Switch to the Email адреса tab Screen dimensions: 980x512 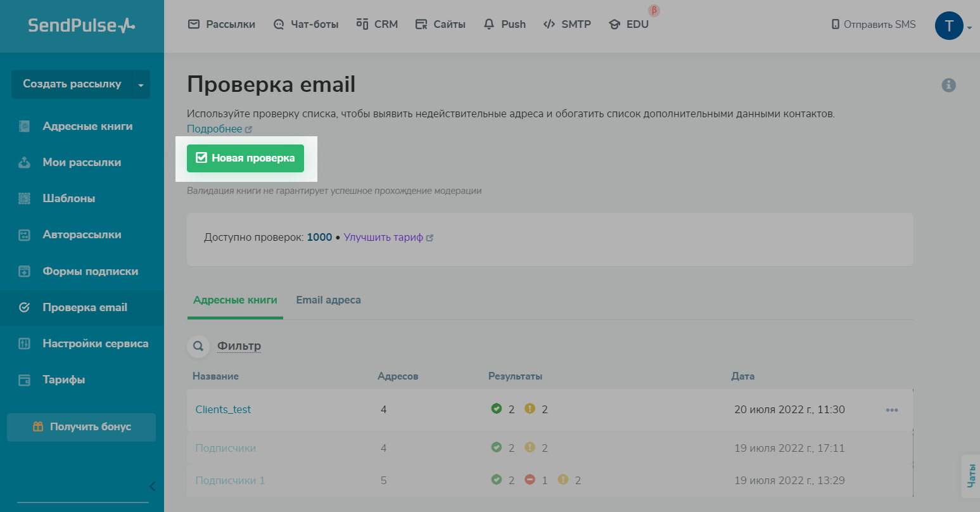coord(328,300)
